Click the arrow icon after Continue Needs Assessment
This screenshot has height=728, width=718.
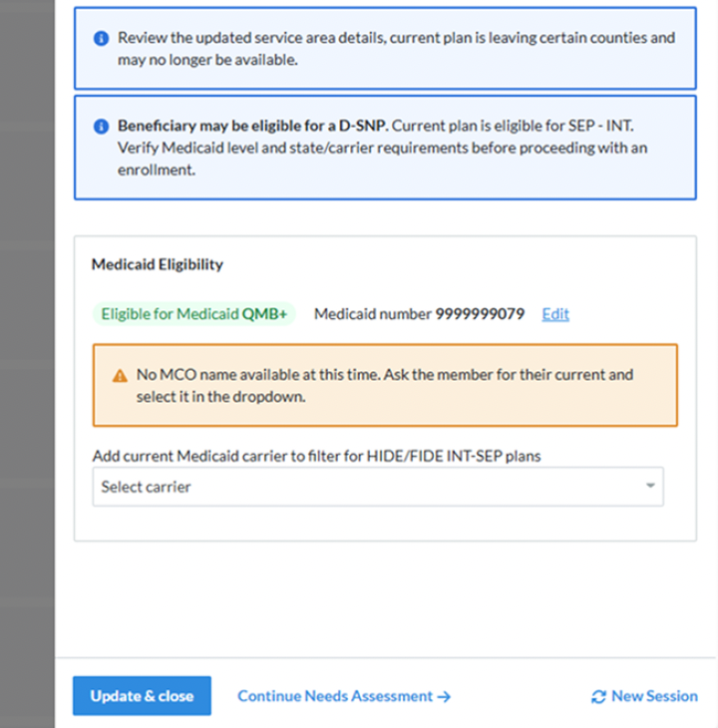[x=444, y=696]
